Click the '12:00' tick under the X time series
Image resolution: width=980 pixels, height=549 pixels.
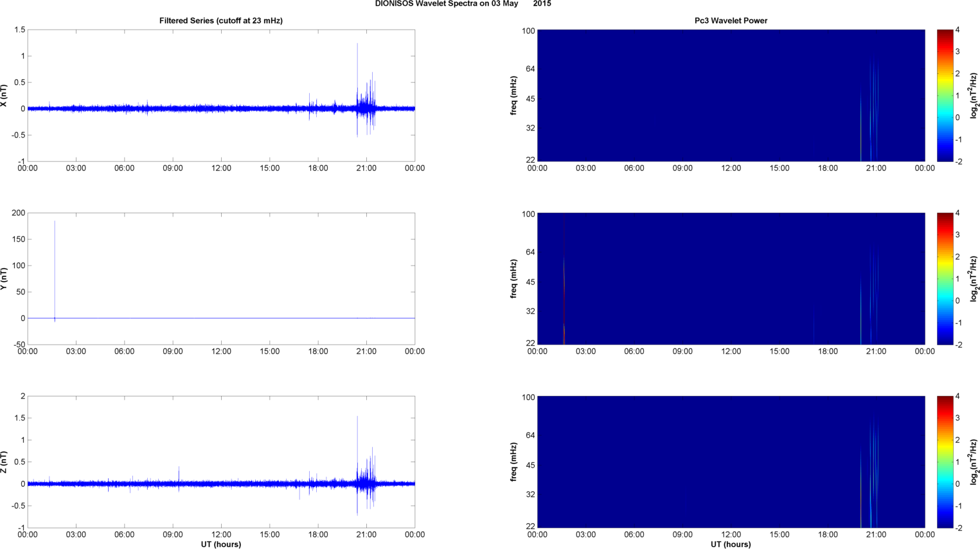pyautogui.click(x=221, y=168)
